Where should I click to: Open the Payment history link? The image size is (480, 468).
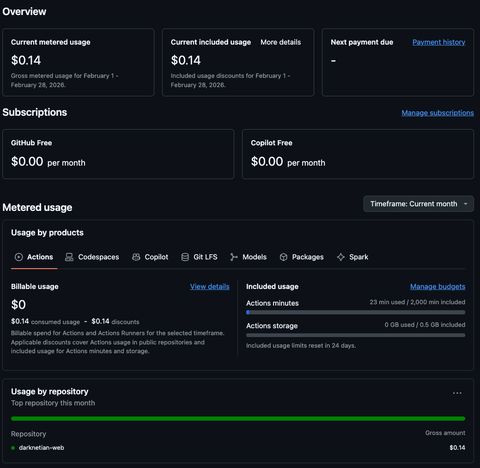(x=439, y=42)
